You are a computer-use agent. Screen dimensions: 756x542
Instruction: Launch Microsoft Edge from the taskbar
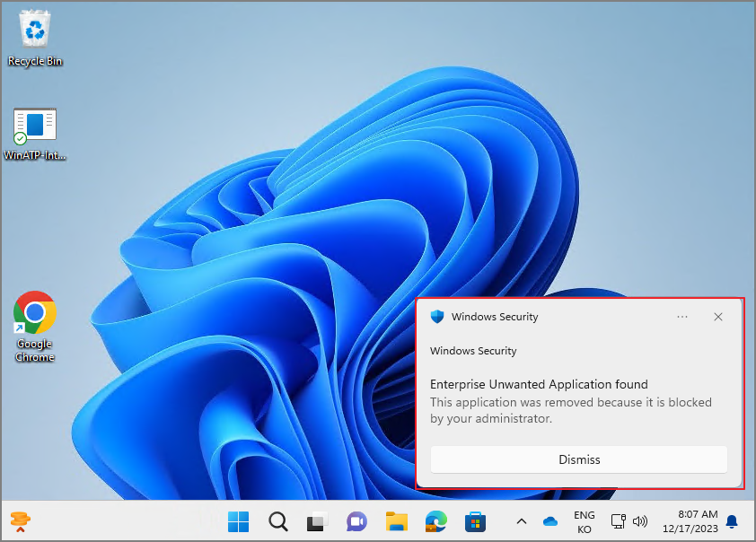coord(435,521)
